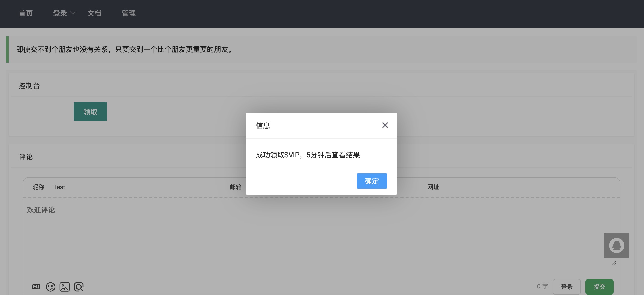Viewport: 644px width, 295px height.
Task: Click the QQ penguin floating icon
Action: (x=616, y=245)
